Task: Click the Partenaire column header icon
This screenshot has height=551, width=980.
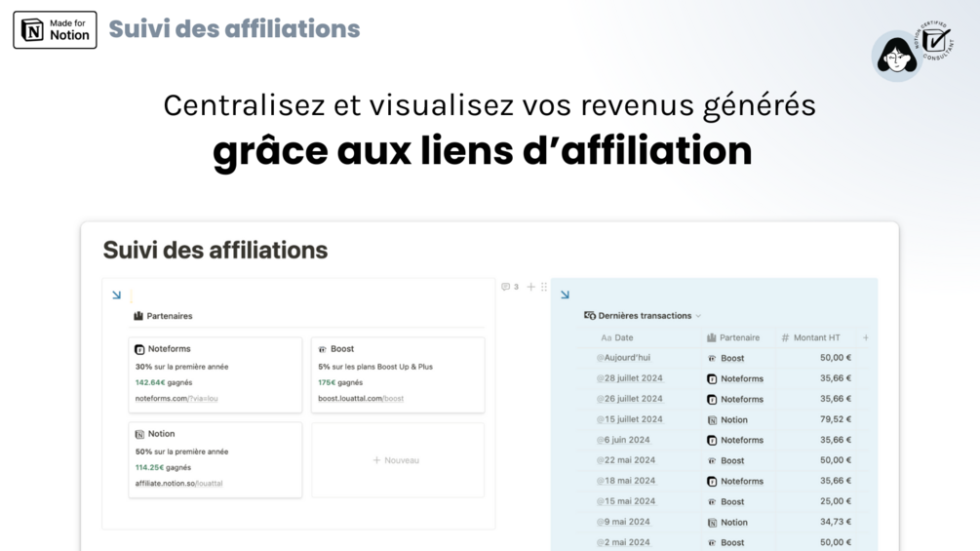Action: click(x=711, y=338)
